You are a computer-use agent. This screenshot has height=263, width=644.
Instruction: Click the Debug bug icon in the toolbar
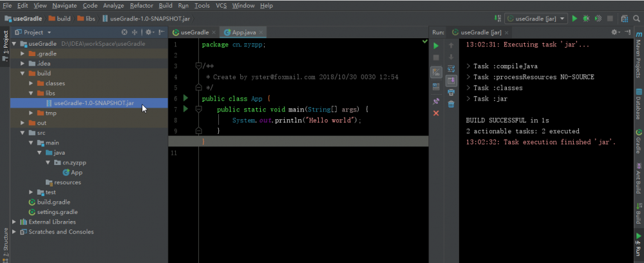[586, 19]
